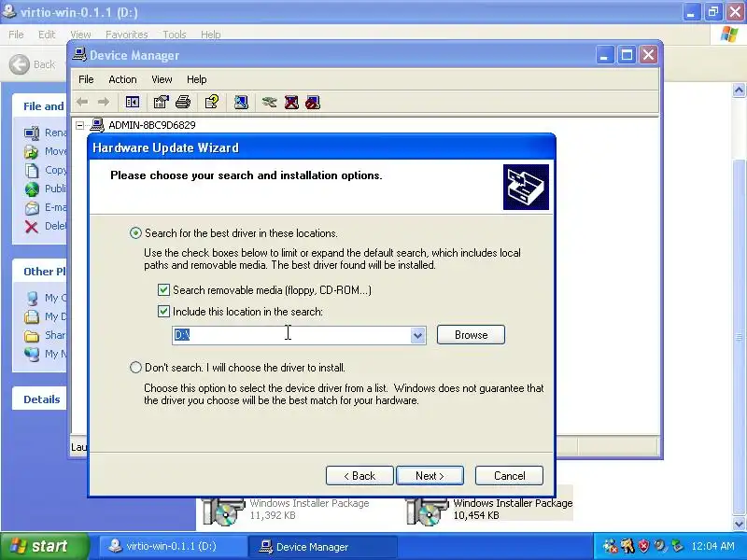Open the location path dropdown arrow
The width and height of the screenshot is (747, 560).
[417, 335]
